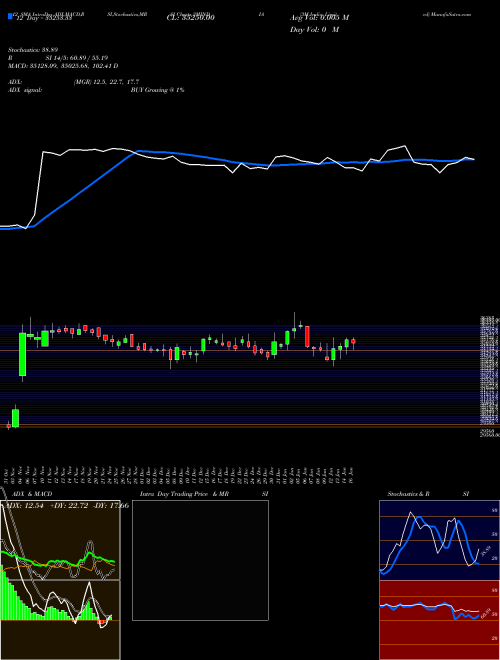
Task: Click the tall green candlestick near chart start
Action: 22,354
